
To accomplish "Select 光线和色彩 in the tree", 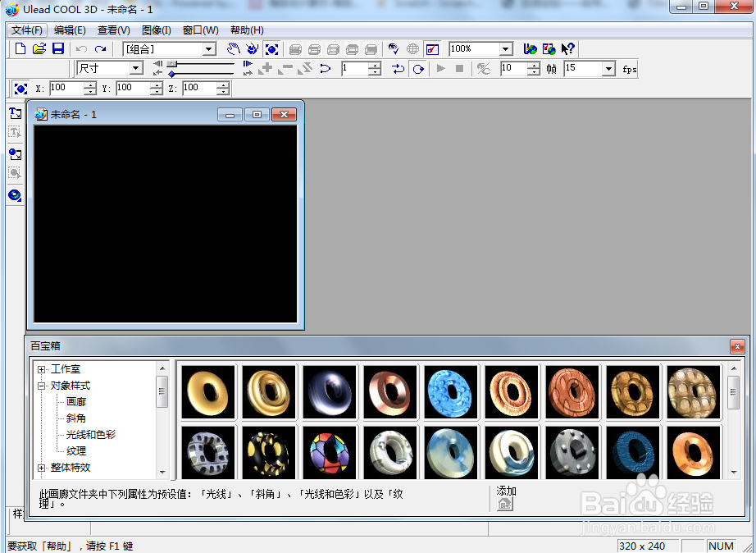I will pos(91,434).
